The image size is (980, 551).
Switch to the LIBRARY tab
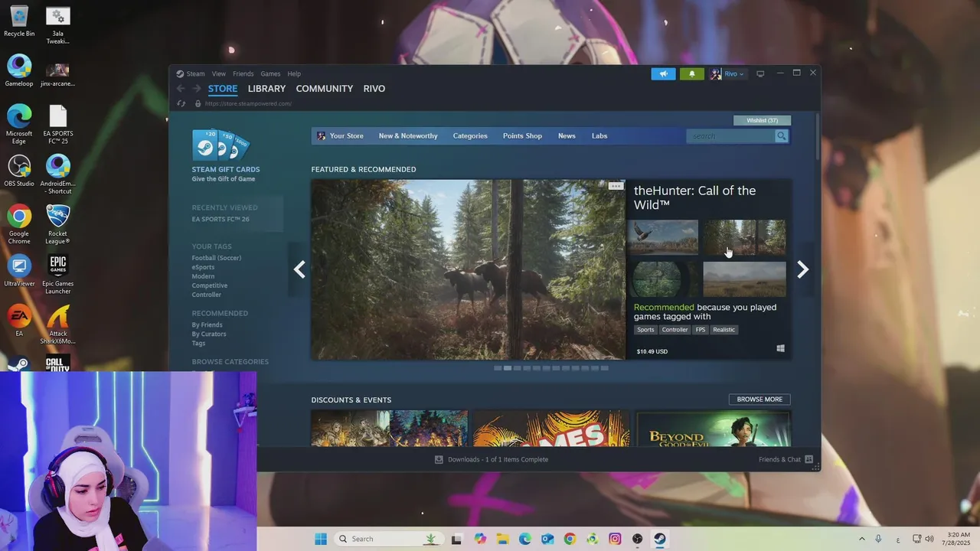[x=266, y=89]
